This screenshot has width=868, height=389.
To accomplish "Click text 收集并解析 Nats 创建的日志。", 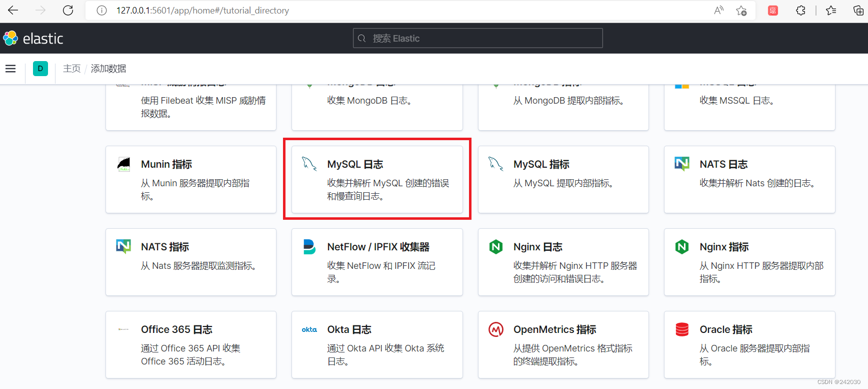I will [x=758, y=183].
